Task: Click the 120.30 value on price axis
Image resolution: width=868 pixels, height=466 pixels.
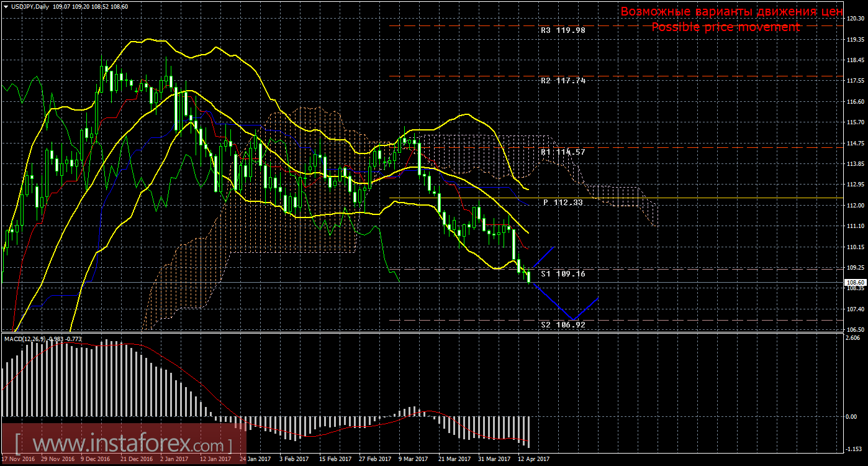Action: (856, 19)
